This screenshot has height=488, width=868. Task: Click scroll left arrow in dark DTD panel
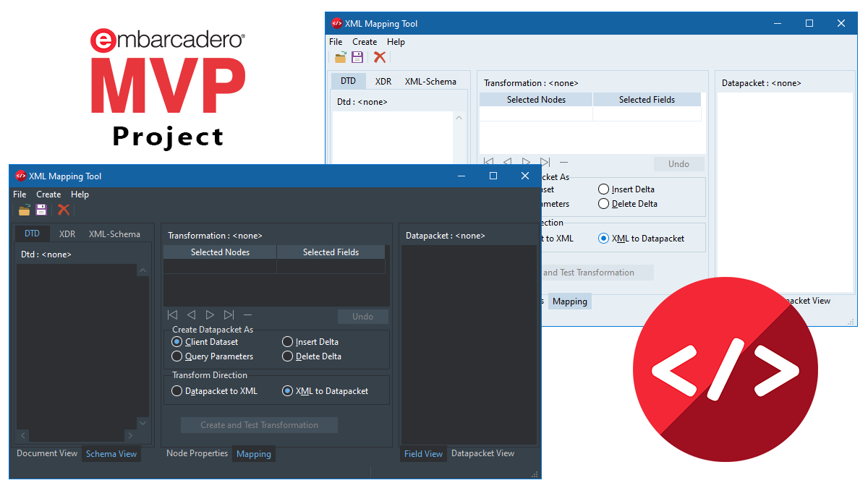point(23,435)
